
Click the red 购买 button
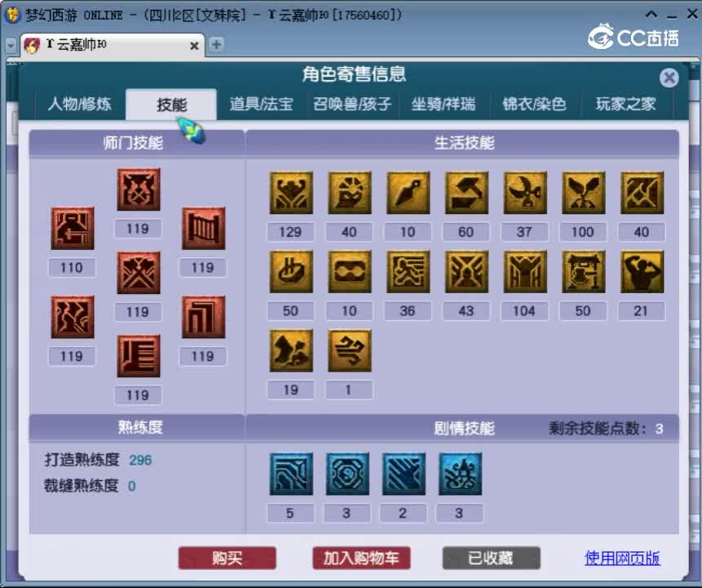pyautogui.click(x=227, y=558)
